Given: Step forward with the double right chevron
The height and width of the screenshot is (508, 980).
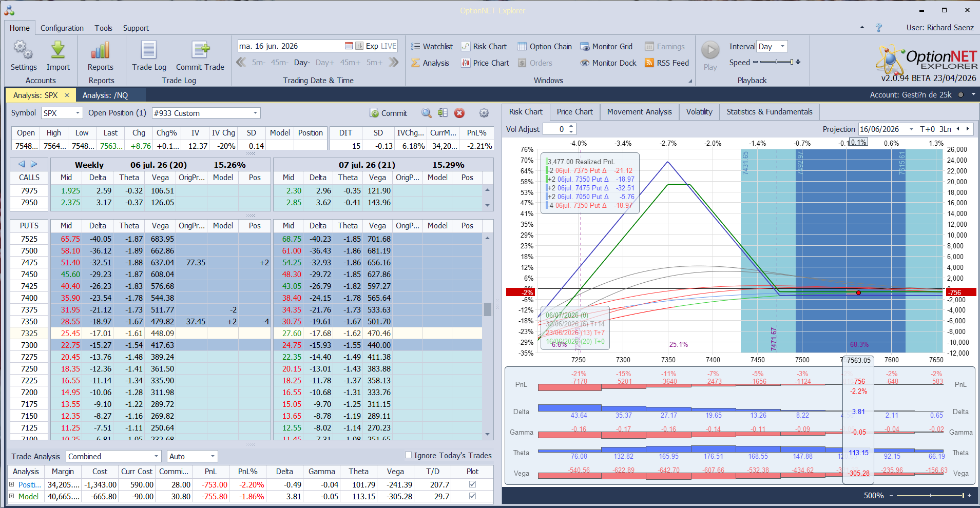Looking at the screenshot, I should pos(394,63).
